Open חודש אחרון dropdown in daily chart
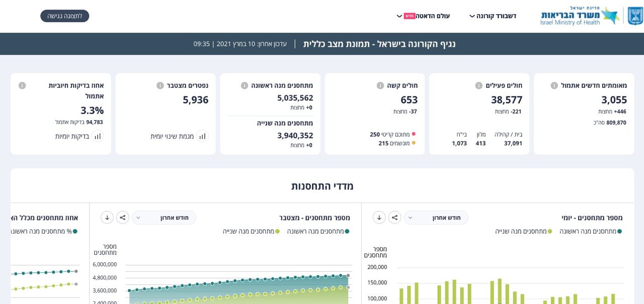This screenshot has height=304, width=644. coord(436,218)
